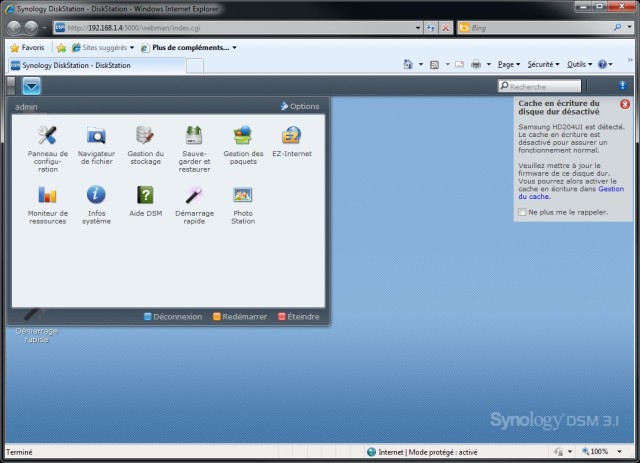640x463 pixels.
Task: Click Options in admin menu
Action: tap(300, 106)
